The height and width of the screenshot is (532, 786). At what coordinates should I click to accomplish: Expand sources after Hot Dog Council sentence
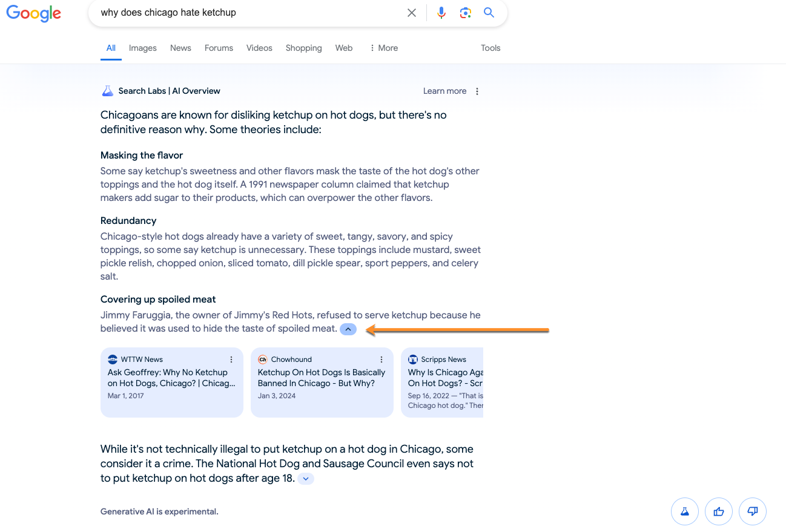[x=306, y=479]
